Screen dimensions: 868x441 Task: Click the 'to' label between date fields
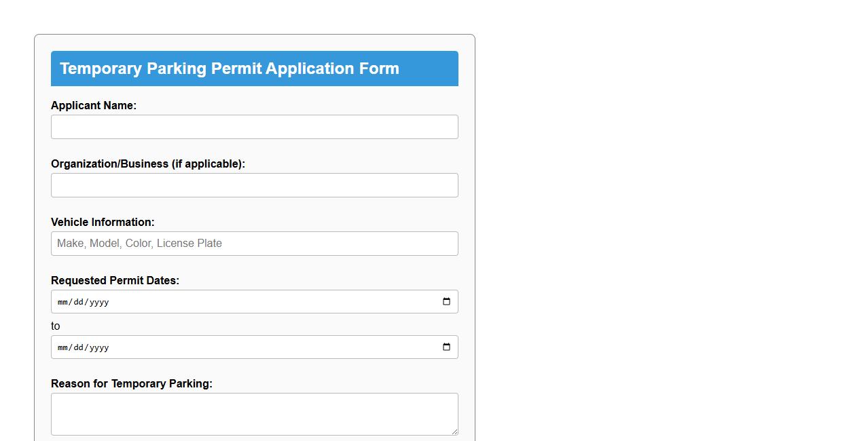[55, 326]
